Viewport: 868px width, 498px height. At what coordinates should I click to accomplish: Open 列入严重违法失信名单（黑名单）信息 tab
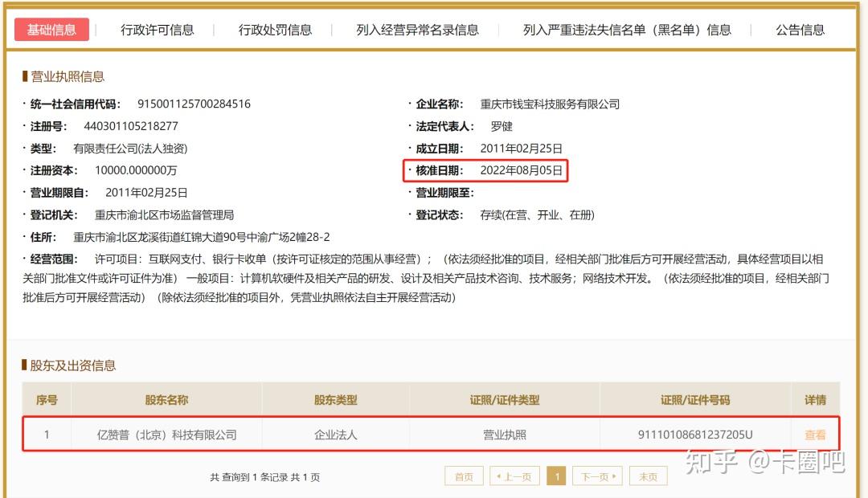[627, 30]
